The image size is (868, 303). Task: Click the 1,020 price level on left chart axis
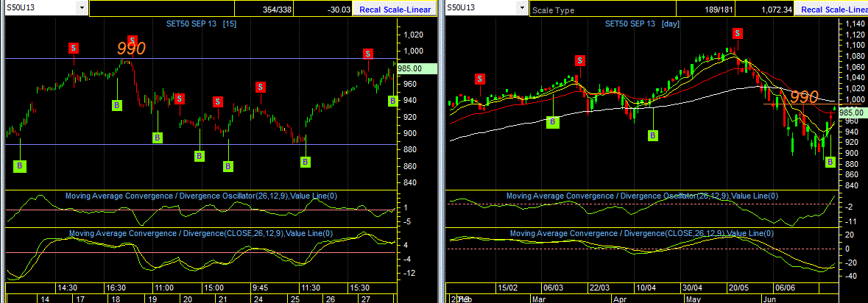pos(414,35)
